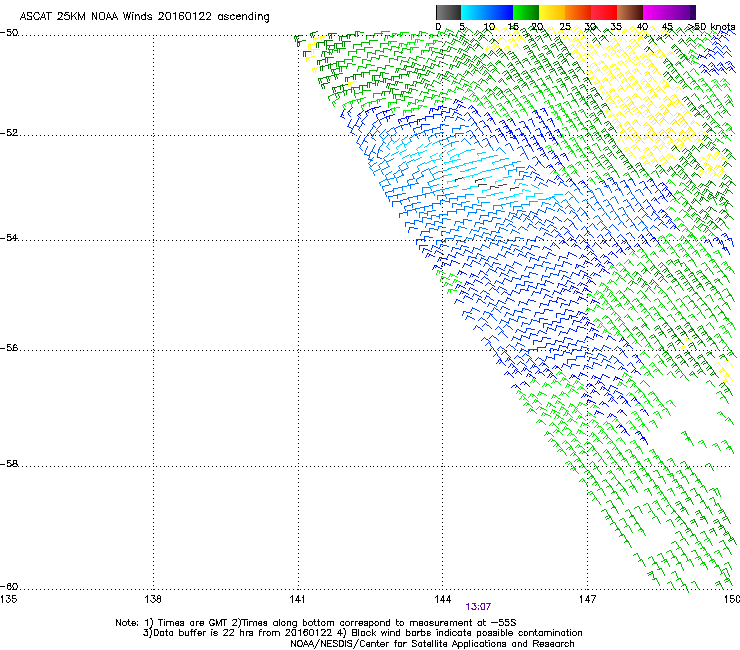740x650 pixels.
Task: Click the cyan 5-10 knots legend color
Action: pos(474,12)
